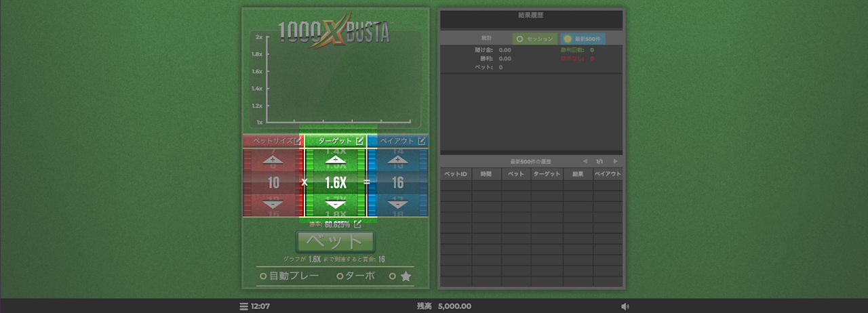
Task: Open the win rate (勝率) edit icon
Action: [357, 224]
